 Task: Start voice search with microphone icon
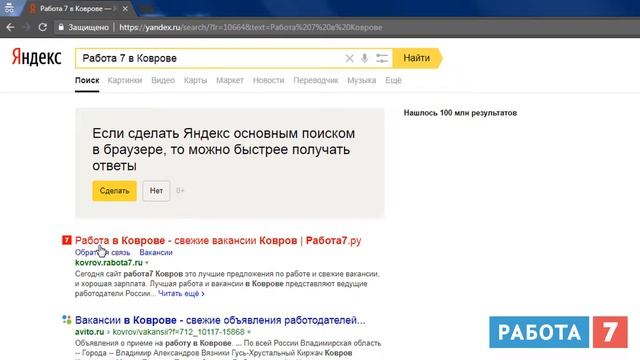pos(364,58)
